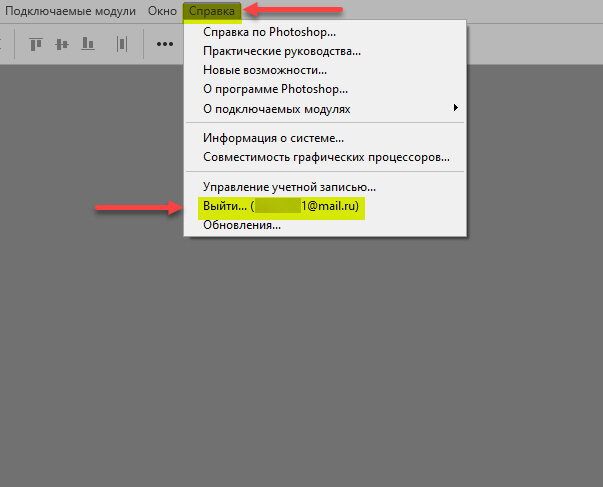Click Align vertical centers icon
The height and width of the screenshot is (487, 603).
click(62, 44)
